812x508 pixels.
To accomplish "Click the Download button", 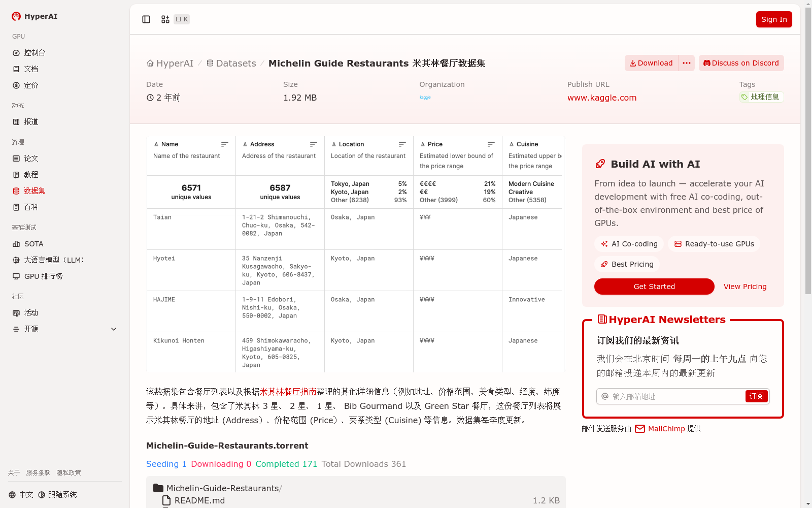I will (x=651, y=63).
